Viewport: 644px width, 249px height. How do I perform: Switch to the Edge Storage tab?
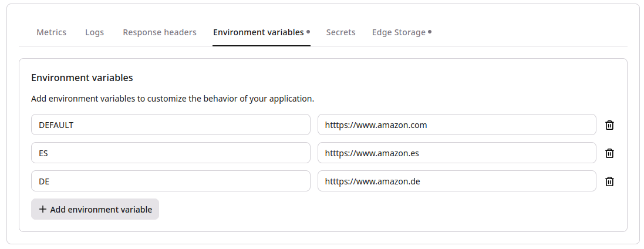pos(399,32)
